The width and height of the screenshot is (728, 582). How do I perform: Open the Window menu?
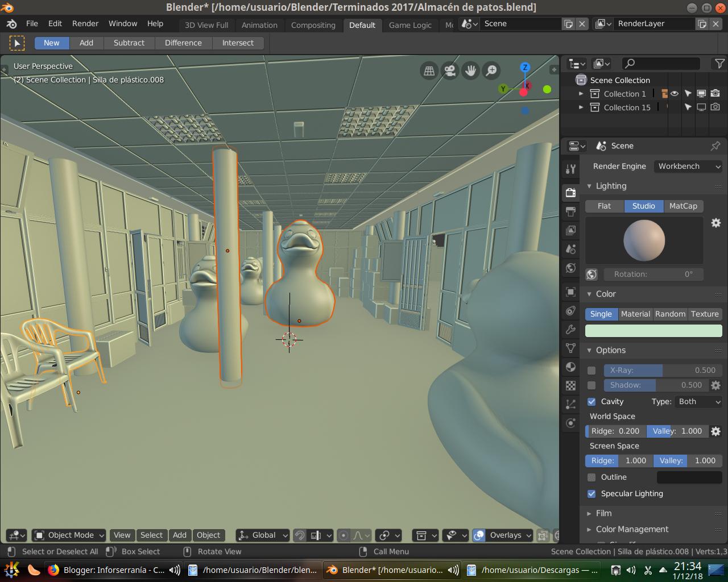[x=123, y=23]
